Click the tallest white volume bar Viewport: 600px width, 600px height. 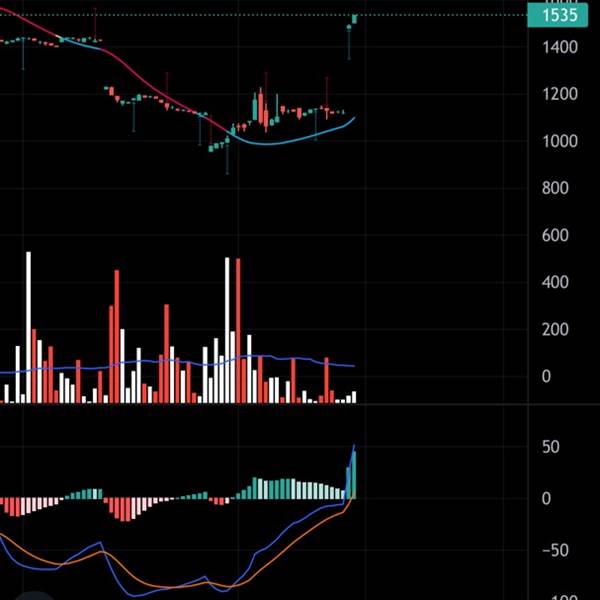pos(28,327)
